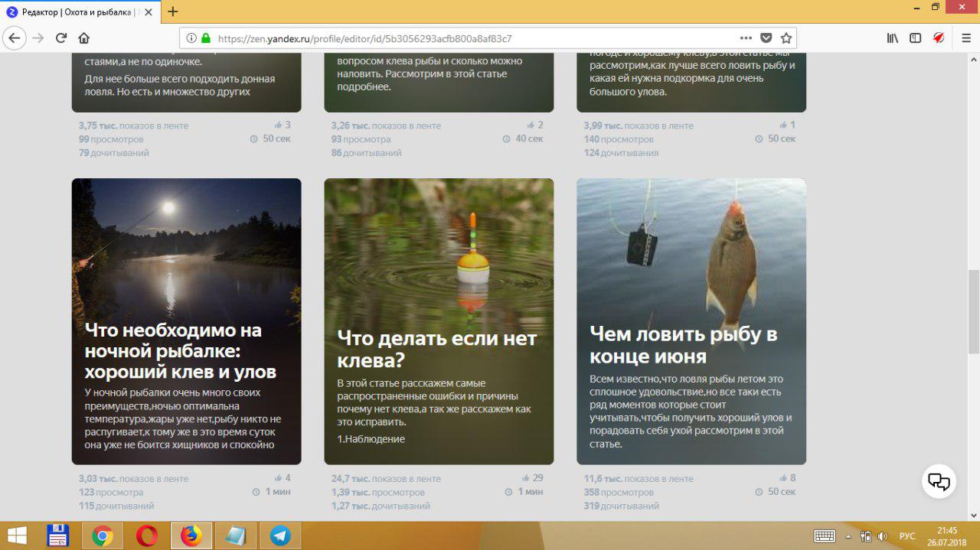
Task: Click the likes thumb icon with 29
Action: [x=527, y=478]
